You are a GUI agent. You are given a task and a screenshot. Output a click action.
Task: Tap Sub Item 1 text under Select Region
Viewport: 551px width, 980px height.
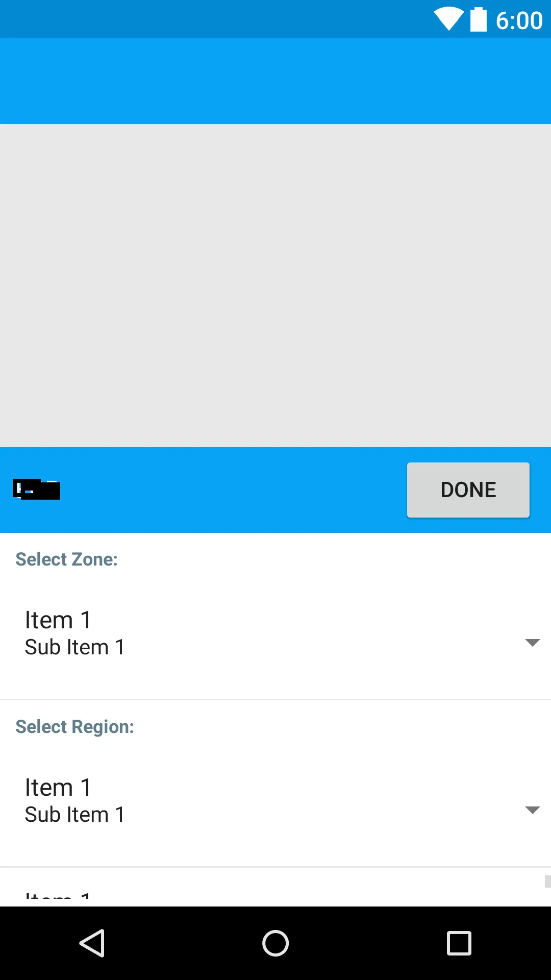[75, 815]
